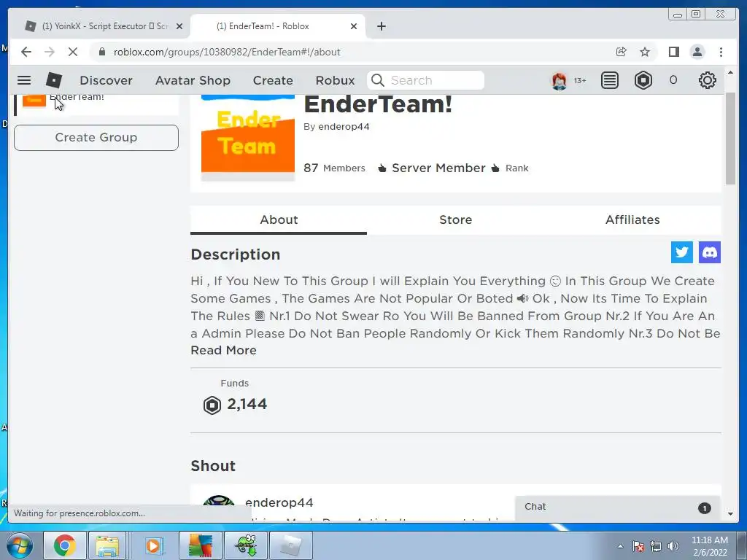Screen dimensions: 747x560
Task: Click the browser forward arrow
Action: [x=50, y=52]
